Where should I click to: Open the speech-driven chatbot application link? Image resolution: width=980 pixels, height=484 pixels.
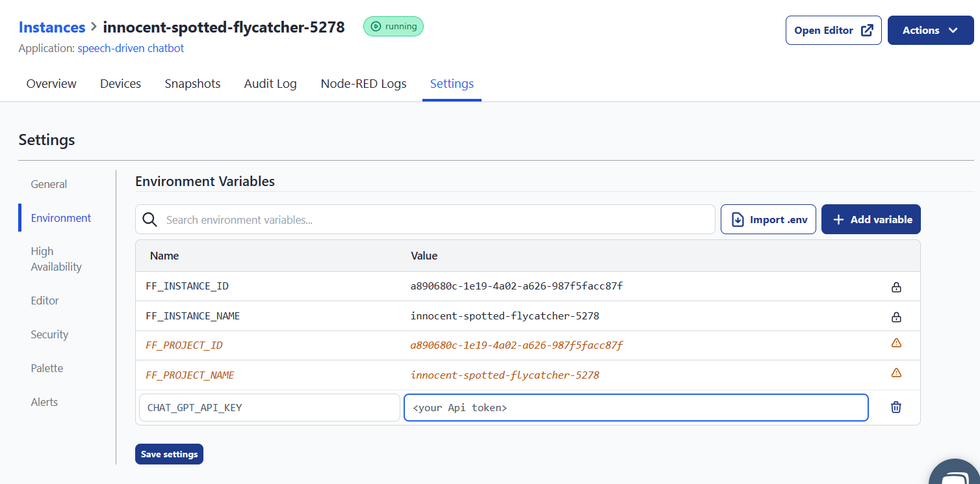131,48
